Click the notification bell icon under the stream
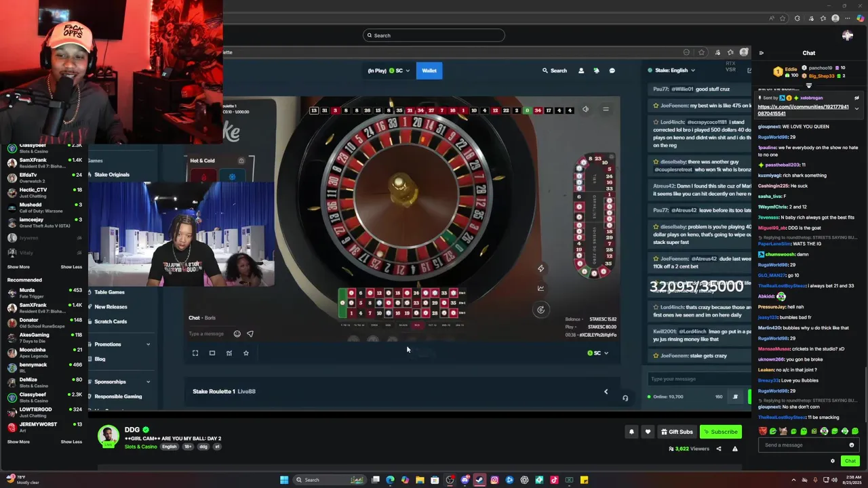Viewport: 868px width, 488px height. (631, 432)
